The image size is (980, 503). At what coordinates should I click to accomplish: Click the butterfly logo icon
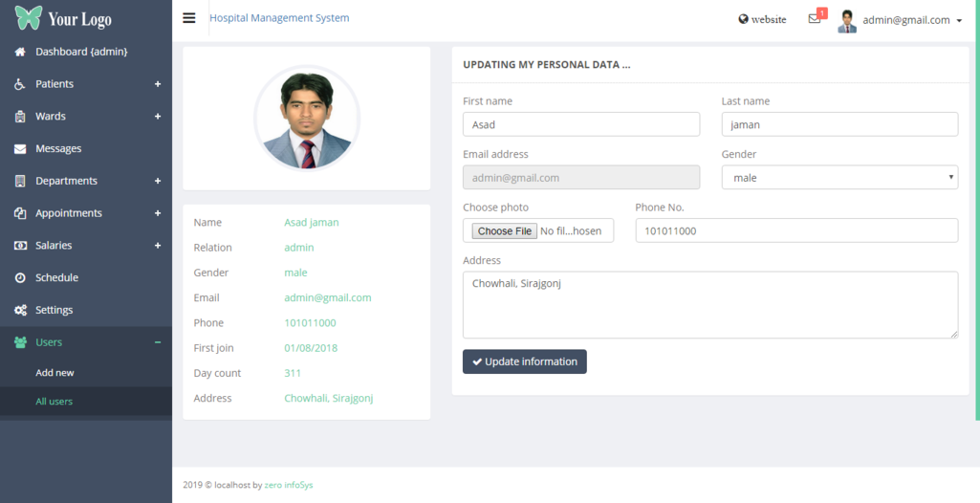[x=29, y=18]
